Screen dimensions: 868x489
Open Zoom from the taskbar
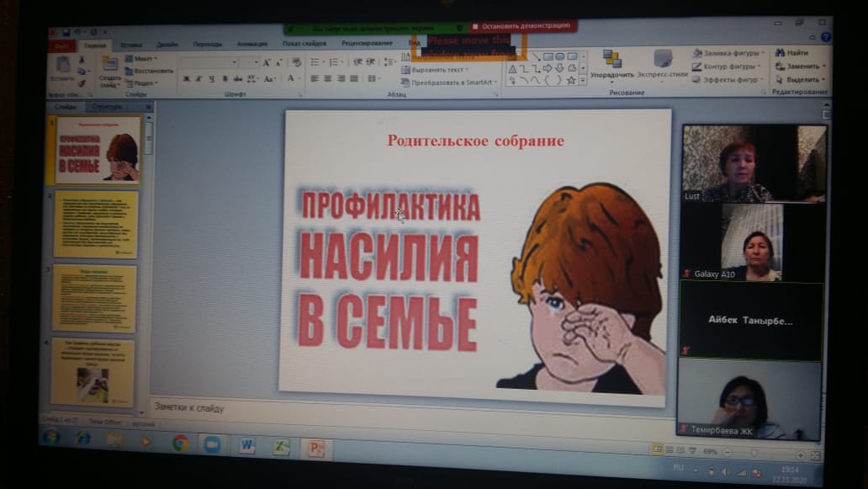(x=212, y=444)
